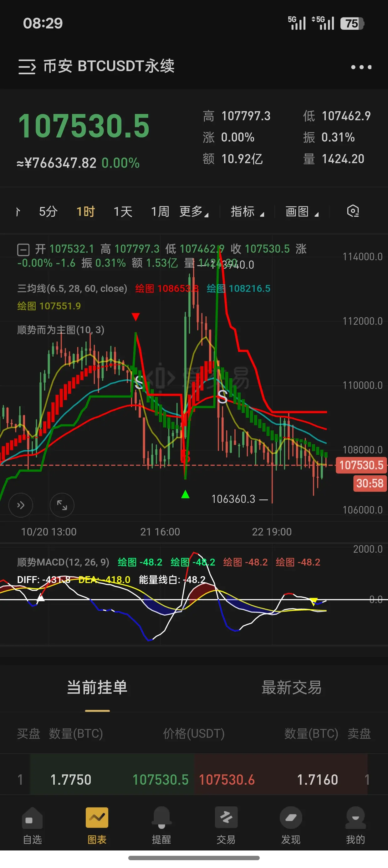Viewport: 388px width, 868px height.
Task: Tap the turnover 额 10.92亿
Action: 233,159
